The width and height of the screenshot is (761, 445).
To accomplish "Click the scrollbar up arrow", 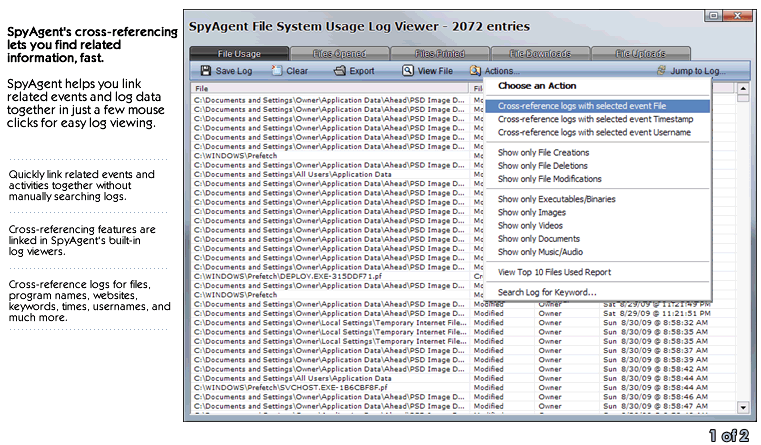I will (x=743, y=89).
